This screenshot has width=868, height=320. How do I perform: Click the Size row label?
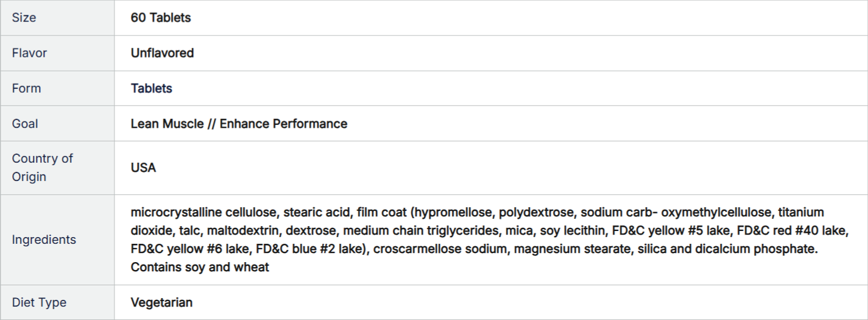(x=24, y=18)
